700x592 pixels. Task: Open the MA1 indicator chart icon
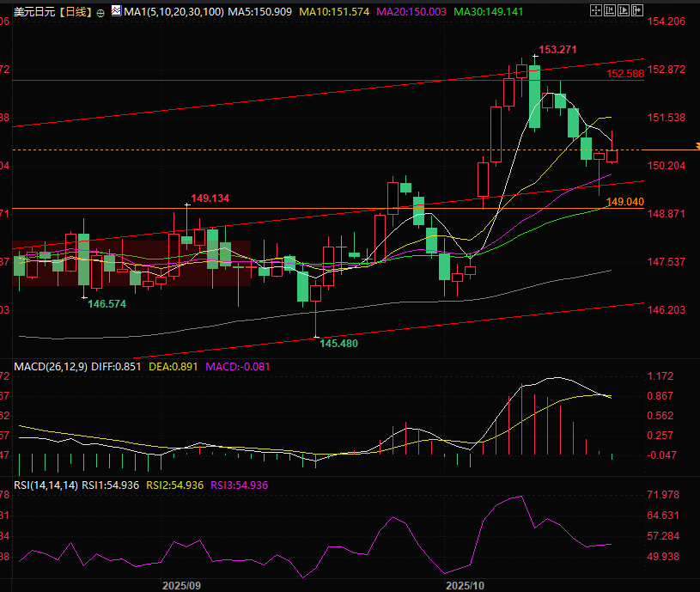click(116, 10)
